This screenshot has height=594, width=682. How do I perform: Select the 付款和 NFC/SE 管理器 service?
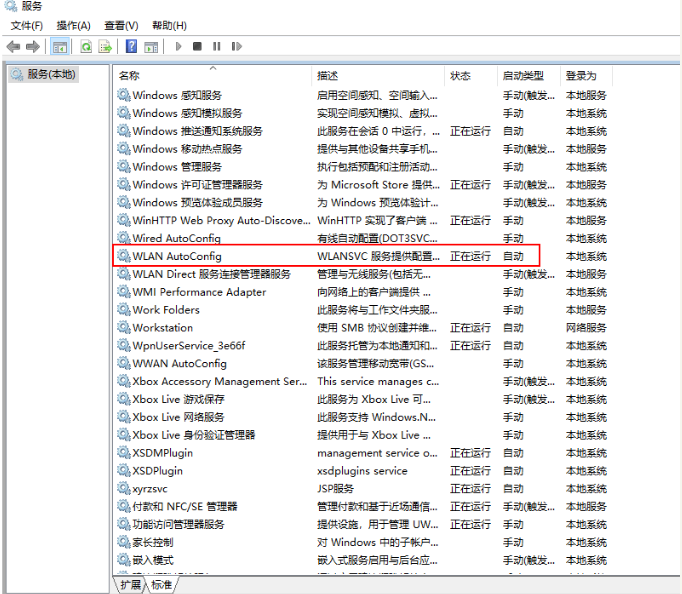(x=362, y=506)
